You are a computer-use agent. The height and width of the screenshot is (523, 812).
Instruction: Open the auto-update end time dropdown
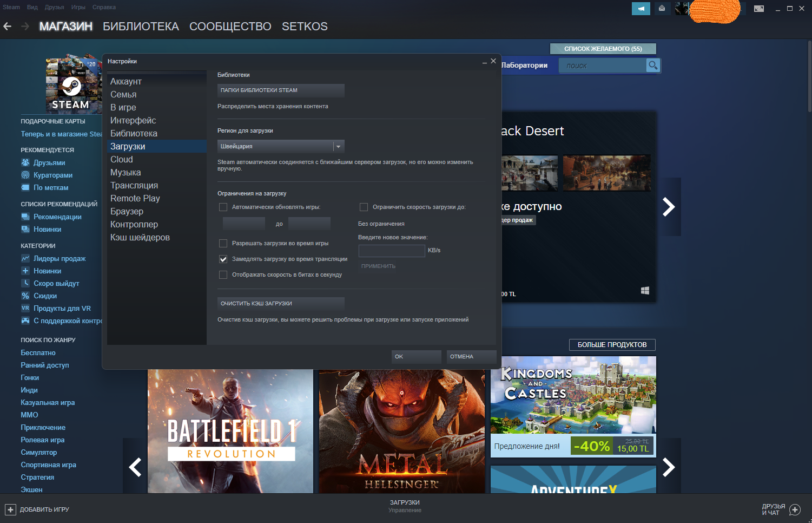[x=309, y=223]
